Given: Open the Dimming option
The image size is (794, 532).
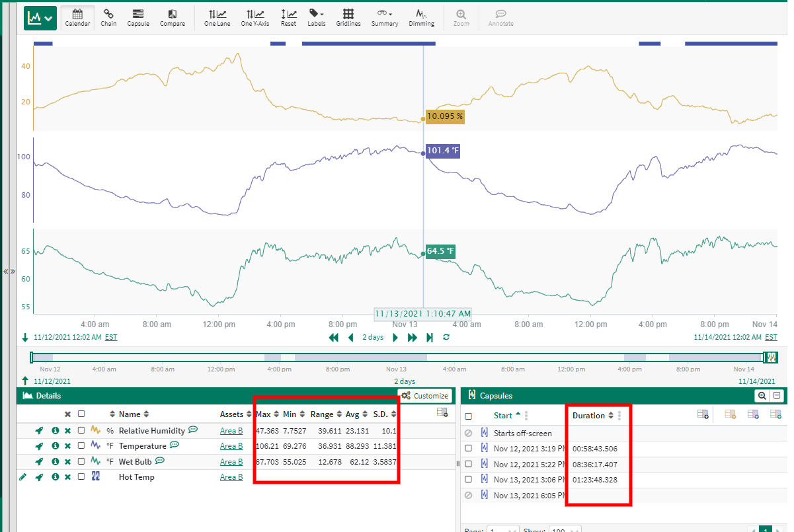Looking at the screenshot, I should coord(421,17).
